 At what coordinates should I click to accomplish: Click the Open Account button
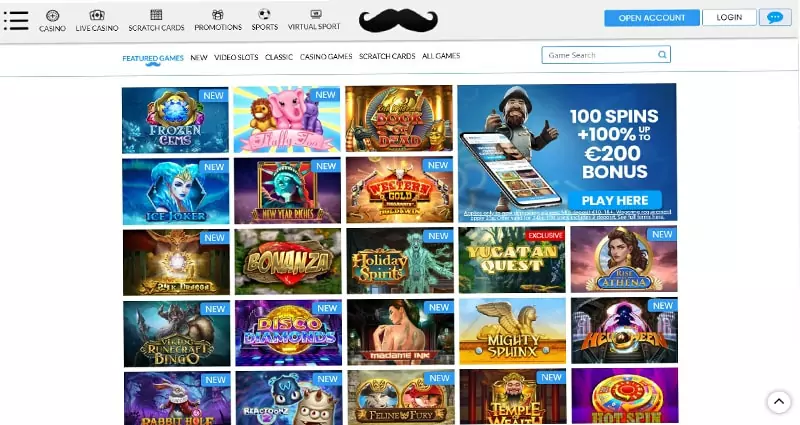coord(652,18)
